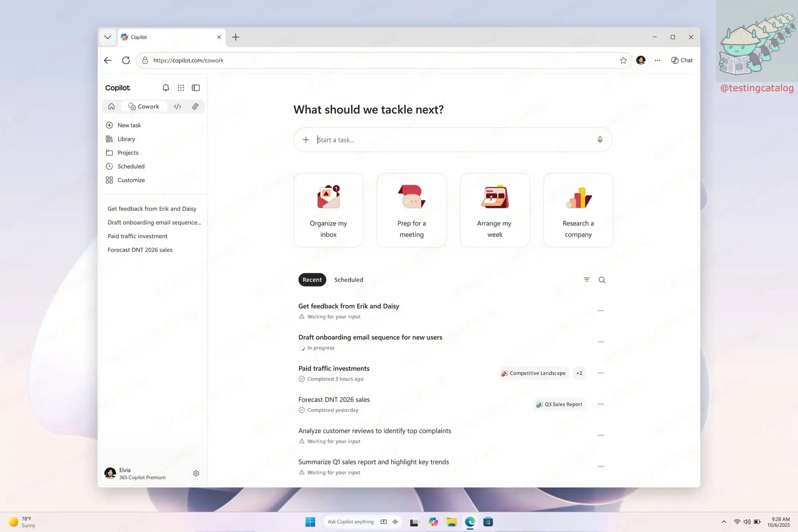The width and height of the screenshot is (798, 532).
Task: Open sidebar task Draft onboarding email sequence
Action: click(154, 222)
